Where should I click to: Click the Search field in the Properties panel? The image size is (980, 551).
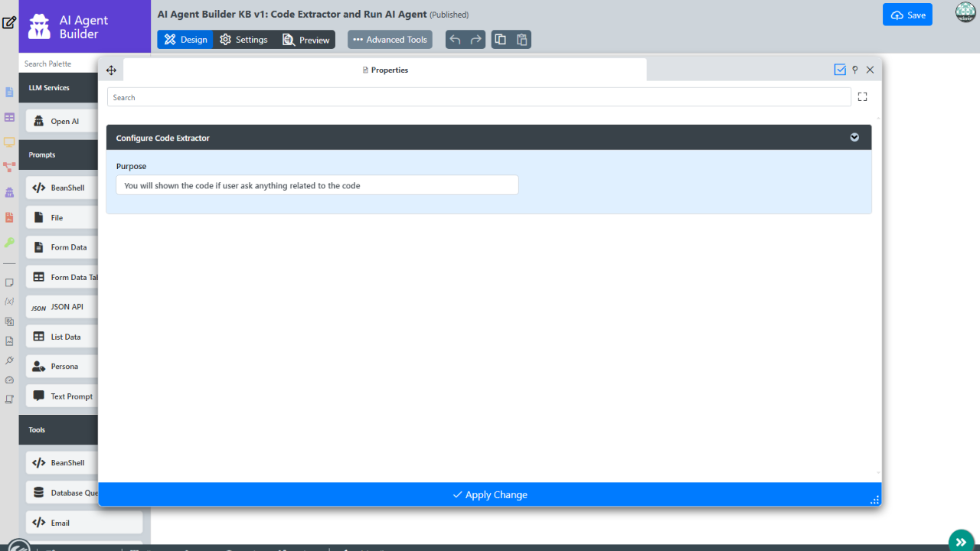(x=479, y=97)
